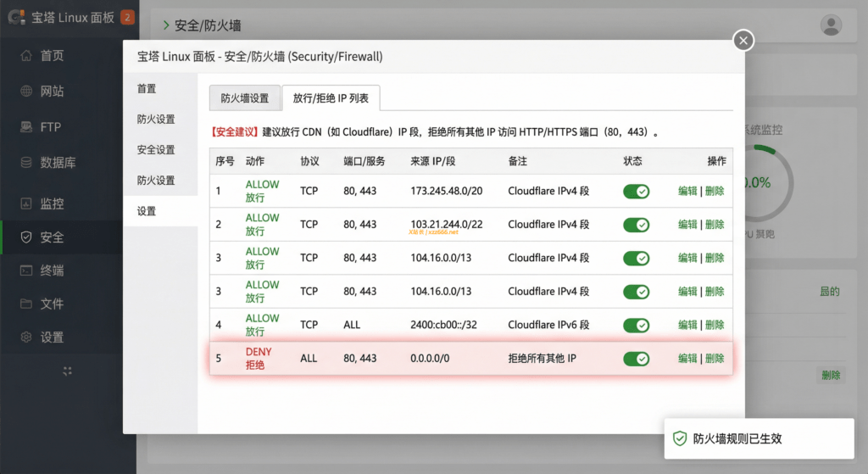Click the 终端 terminal icon in sidebar

click(26, 270)
